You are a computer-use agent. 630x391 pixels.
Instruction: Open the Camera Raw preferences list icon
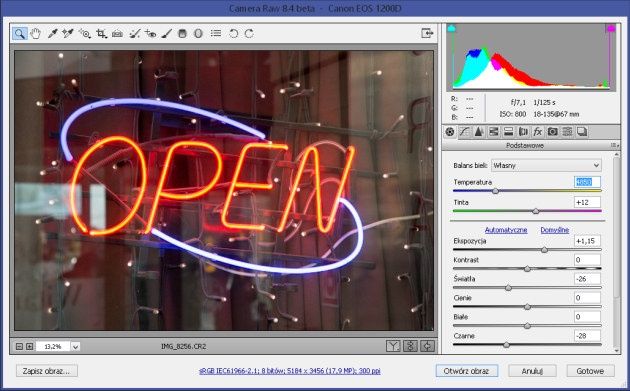(x=216, y=33)
